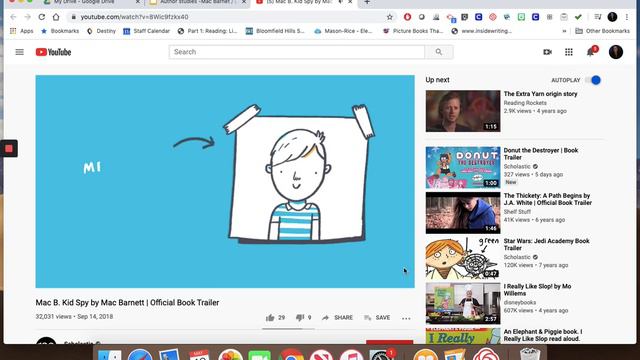
Task: Click the disneybooks channel name
Action: click(x=520, y=302)
